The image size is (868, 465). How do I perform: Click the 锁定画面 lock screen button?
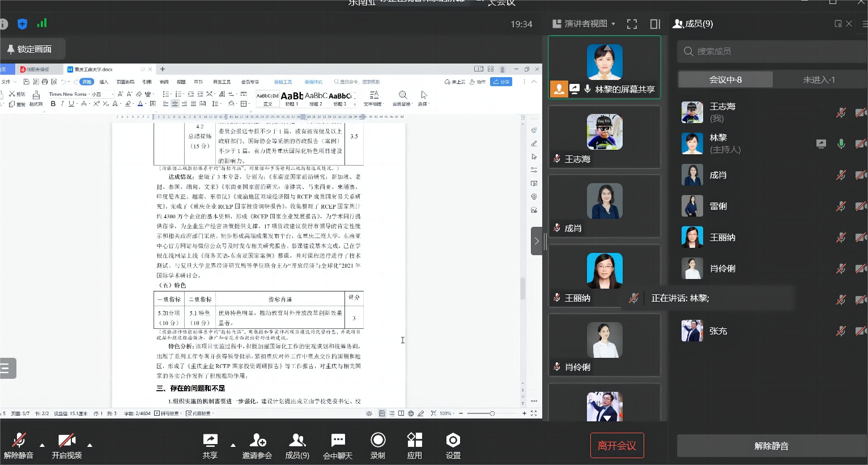point(30,49)
